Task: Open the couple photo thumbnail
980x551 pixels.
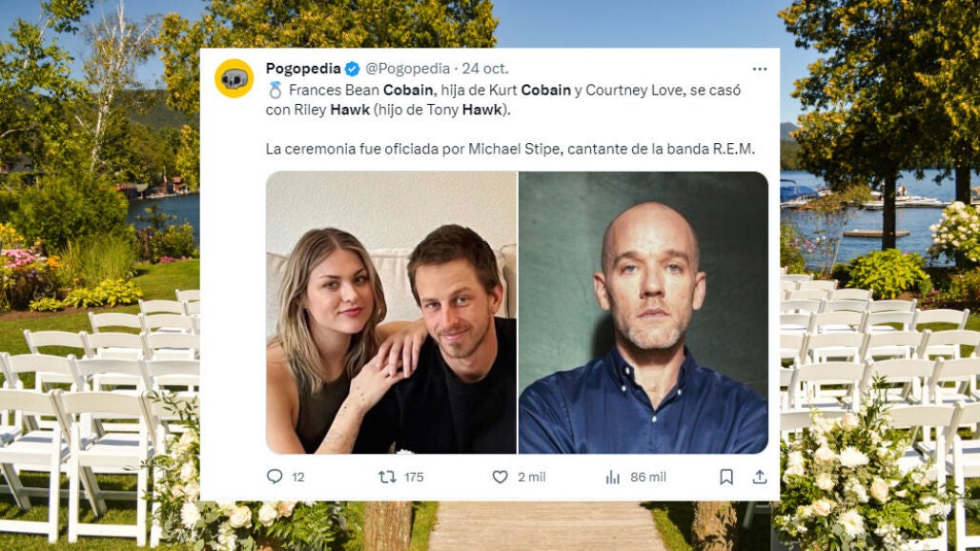Action: point(391,313)
